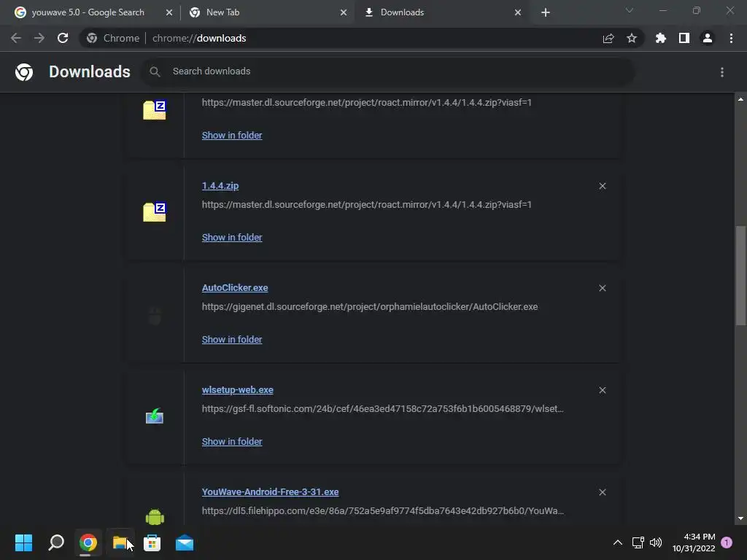747x560 pixels.
Task: Open the YouWave-Android-Free-3-31.exe link
Action: coord(270,492)
